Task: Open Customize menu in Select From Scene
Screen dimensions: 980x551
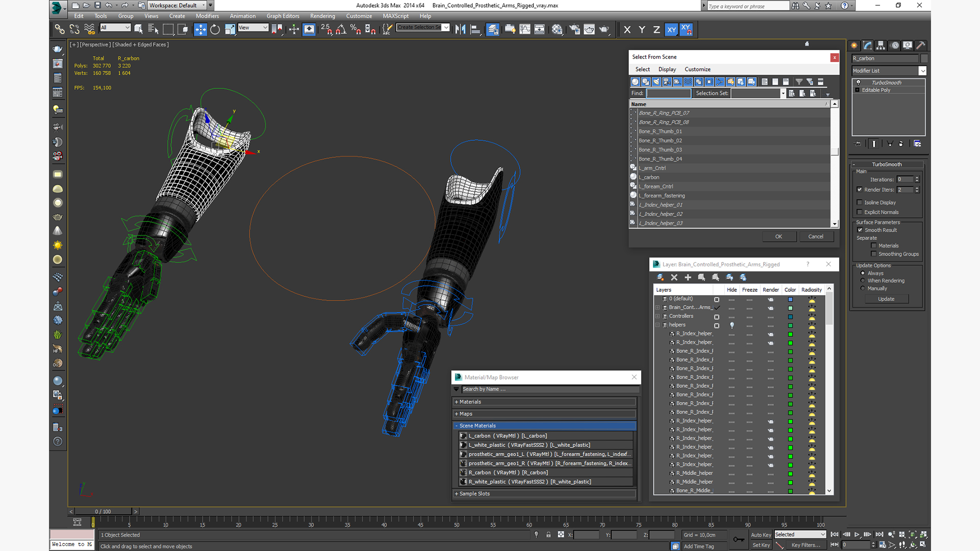Action: click(x=697, y=69)
